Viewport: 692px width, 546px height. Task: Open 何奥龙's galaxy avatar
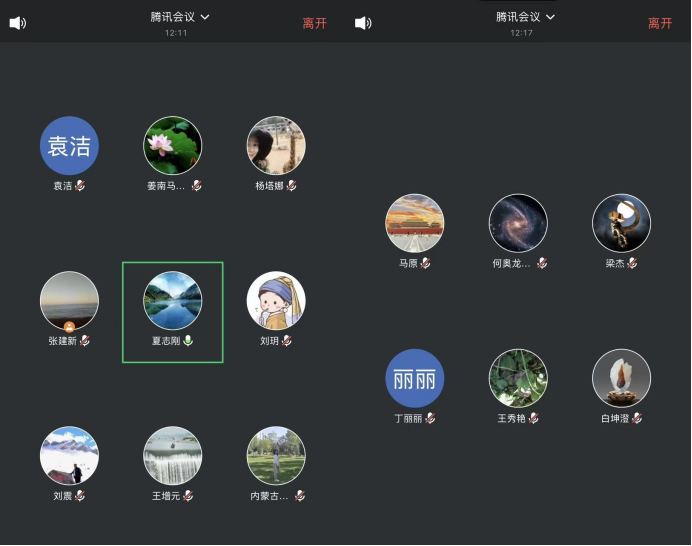tap(518, 223)
